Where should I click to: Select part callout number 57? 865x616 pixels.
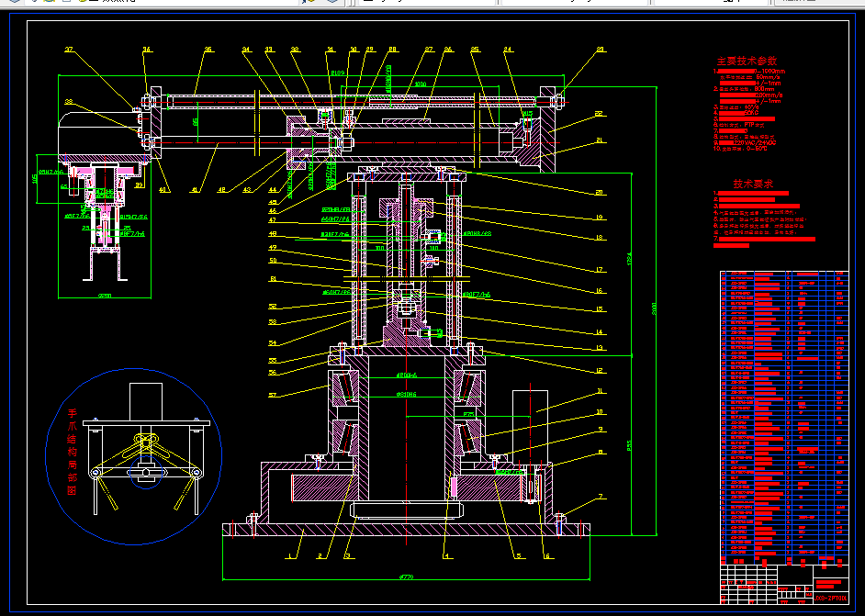(x=273, y=395)
